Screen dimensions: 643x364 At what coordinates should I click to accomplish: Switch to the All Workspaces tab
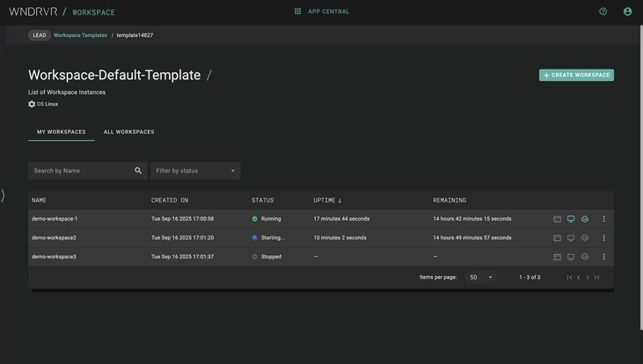pyautogui.click(x=129, y=132)
